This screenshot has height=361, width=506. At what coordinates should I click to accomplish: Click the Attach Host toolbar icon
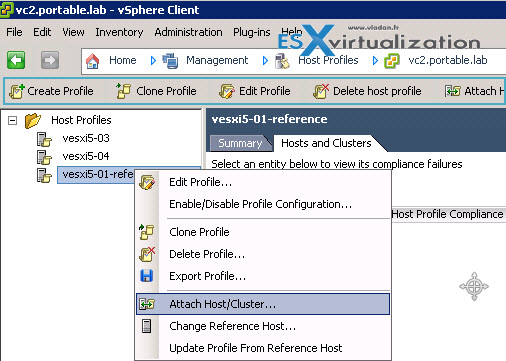click(453, 91)
